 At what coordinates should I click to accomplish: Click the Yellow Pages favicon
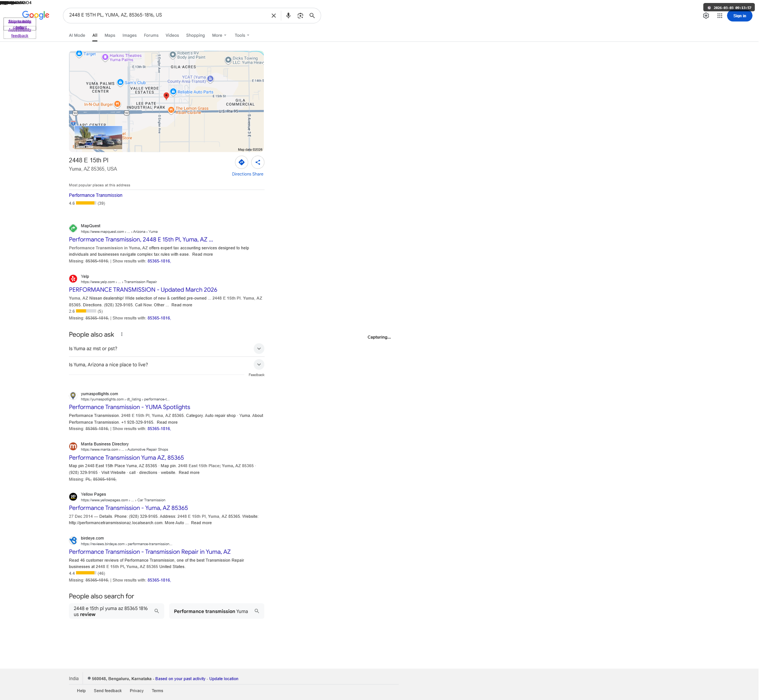[x=73, y=499]
